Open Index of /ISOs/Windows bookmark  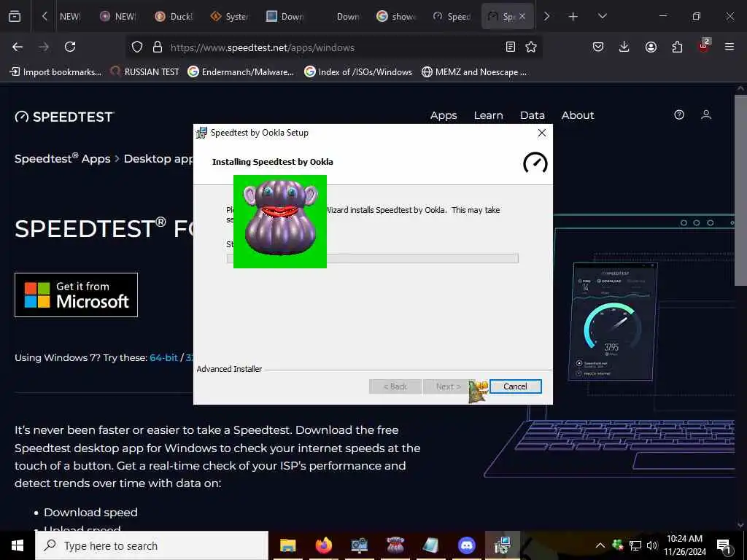point(358,72)
